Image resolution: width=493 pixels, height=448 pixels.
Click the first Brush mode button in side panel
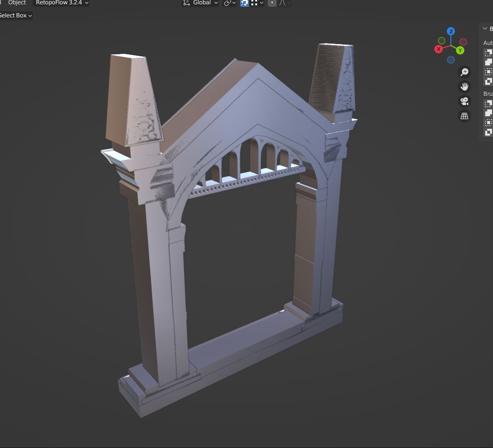[489, 104]
